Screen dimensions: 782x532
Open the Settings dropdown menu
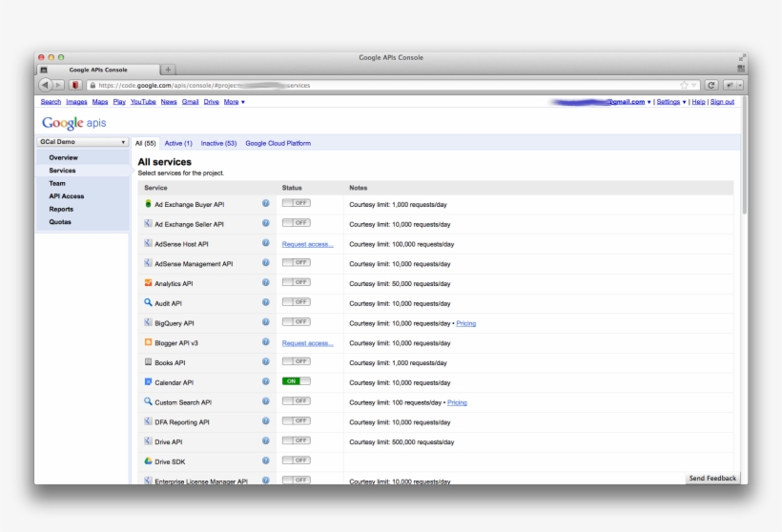[x=671, y=102]
